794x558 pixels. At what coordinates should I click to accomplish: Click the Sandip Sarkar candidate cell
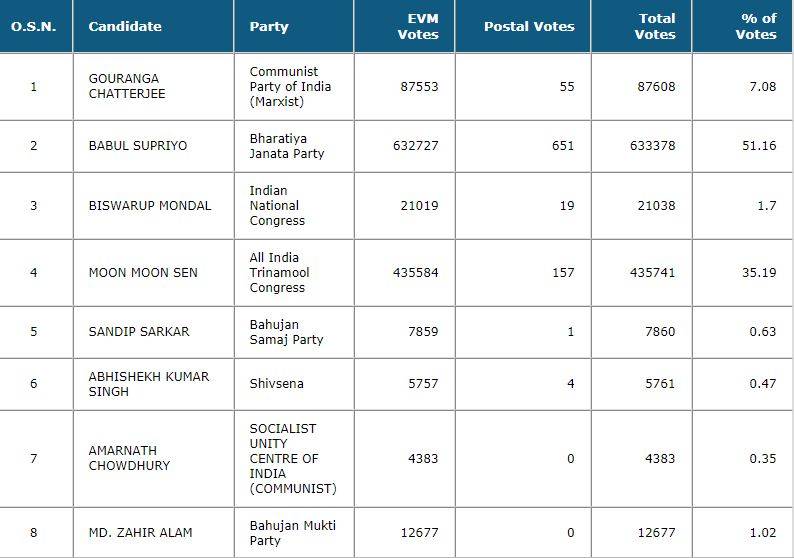pyautogui.click(x=139, y=332)
